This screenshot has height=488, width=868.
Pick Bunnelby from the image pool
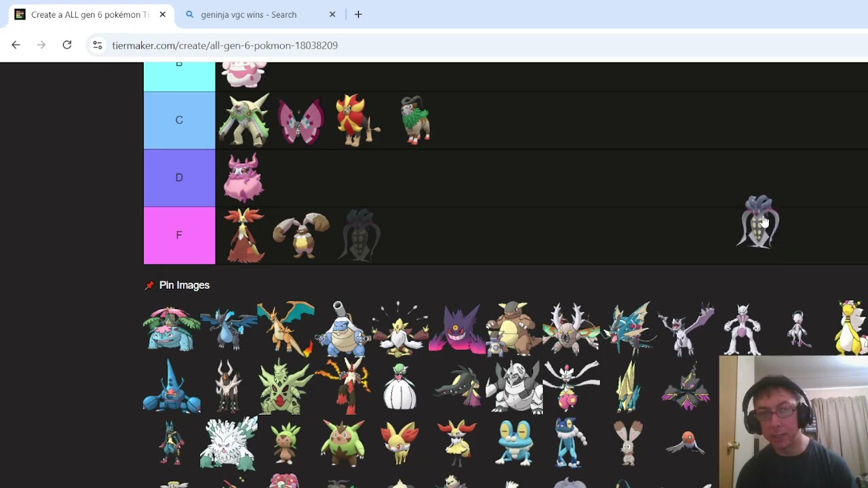[628, 444]
